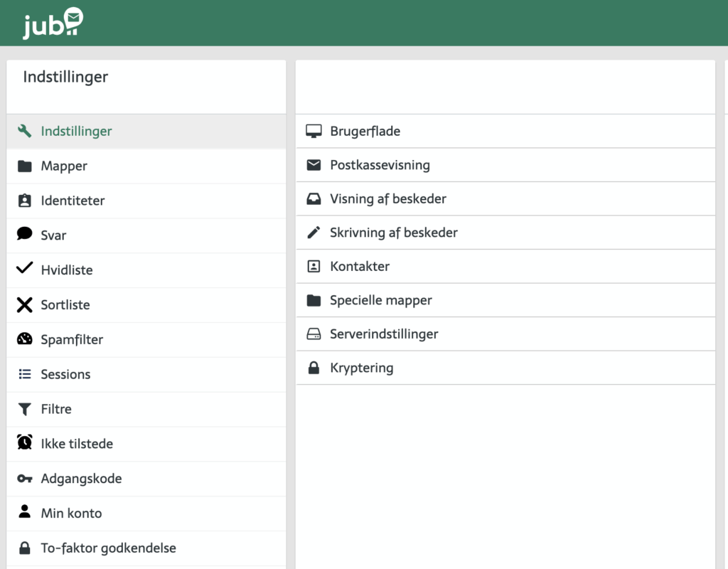Click the pencil icon for Skrivning af beskeder

point(314,233)
